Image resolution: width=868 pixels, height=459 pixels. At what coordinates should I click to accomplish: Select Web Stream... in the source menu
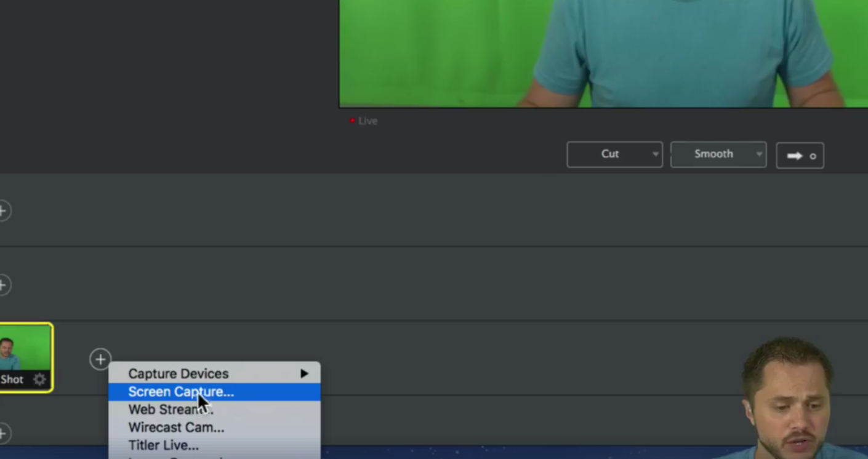(171, 410)
